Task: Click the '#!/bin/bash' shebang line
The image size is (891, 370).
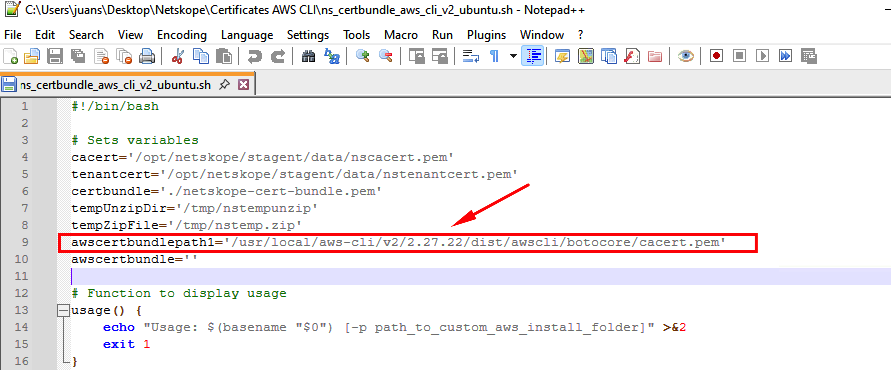Action: pyautogui.click(x=115, y=106)
